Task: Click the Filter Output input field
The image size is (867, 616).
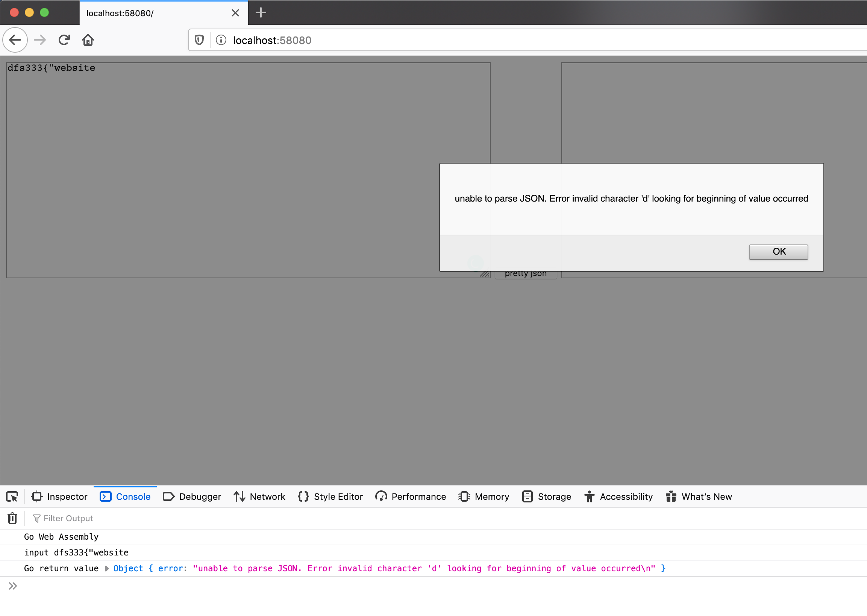Action: click(x=67, y=518)
